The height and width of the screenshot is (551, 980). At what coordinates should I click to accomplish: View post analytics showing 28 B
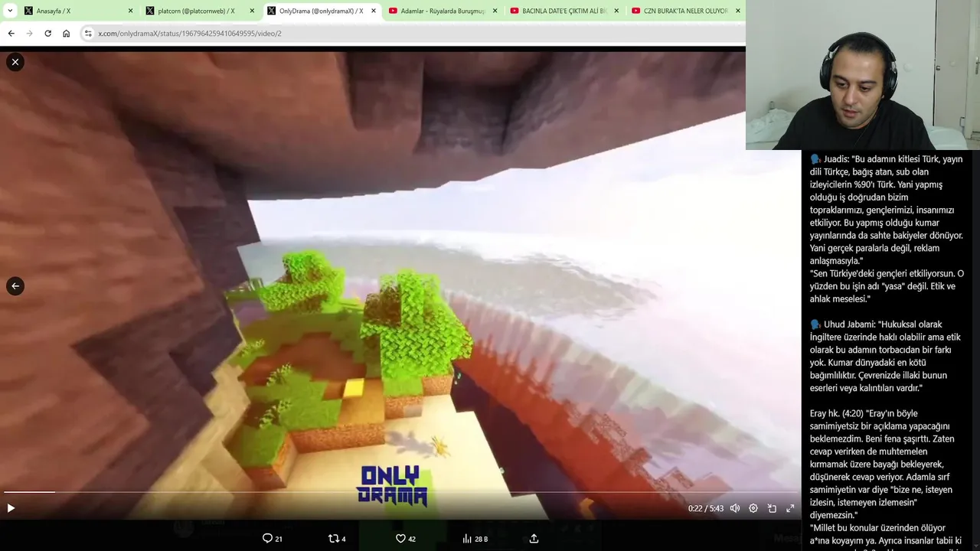coord(475,539)
